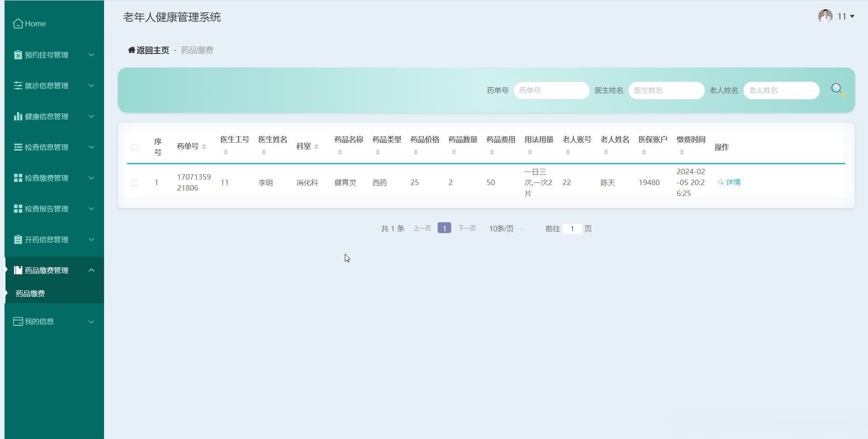The image size is (868, 439).
Task: Select the 预约挂号管理 sidebar icon
Action: pos(18,55)
